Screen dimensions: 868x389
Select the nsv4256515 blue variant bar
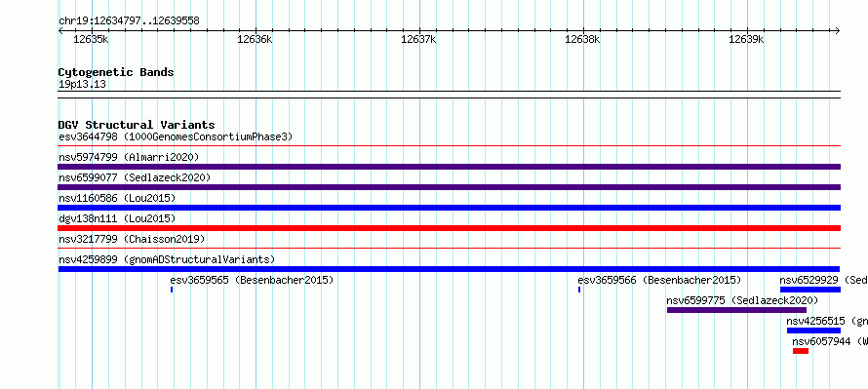click(813, 331)
